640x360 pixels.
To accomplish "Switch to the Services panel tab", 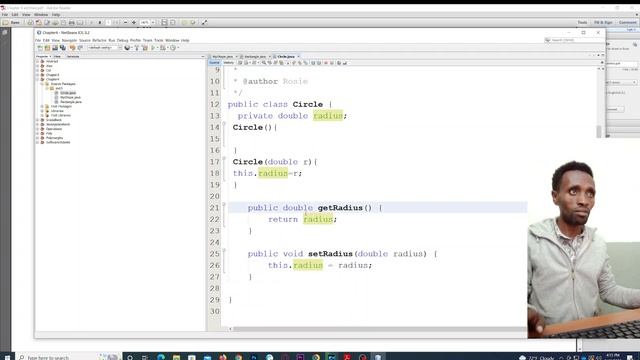I will (x=73, y=56).
